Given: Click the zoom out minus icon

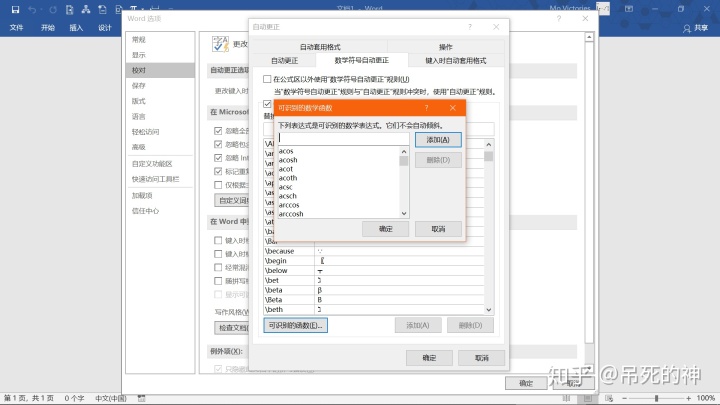Looking at the screenshot, I should (x=624, y=398).
